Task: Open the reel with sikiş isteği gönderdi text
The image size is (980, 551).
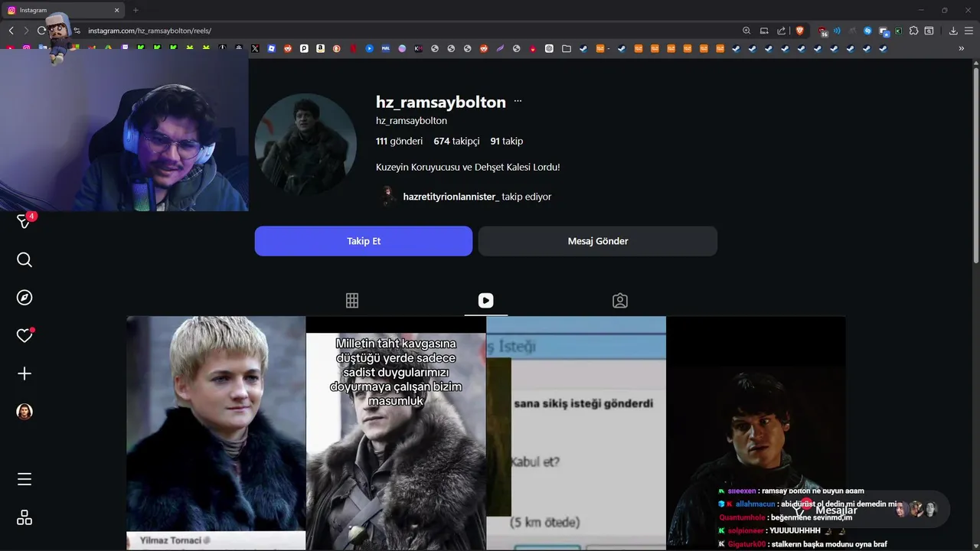Action: pos(576,433)
